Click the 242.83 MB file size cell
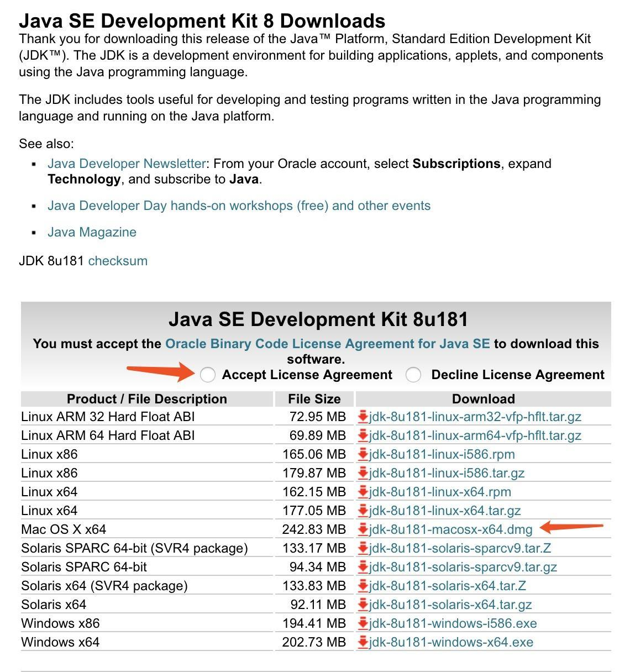This screenshot has height=672, width=630. (x=314, y=529)
